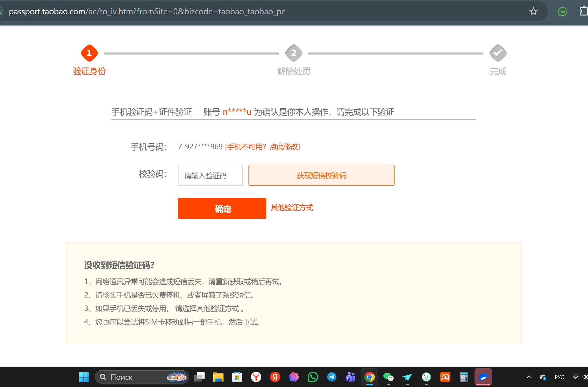Open 其他验证方式 link
The height and width of the screenshot is (387, 588).
click(x=292, y=208)
